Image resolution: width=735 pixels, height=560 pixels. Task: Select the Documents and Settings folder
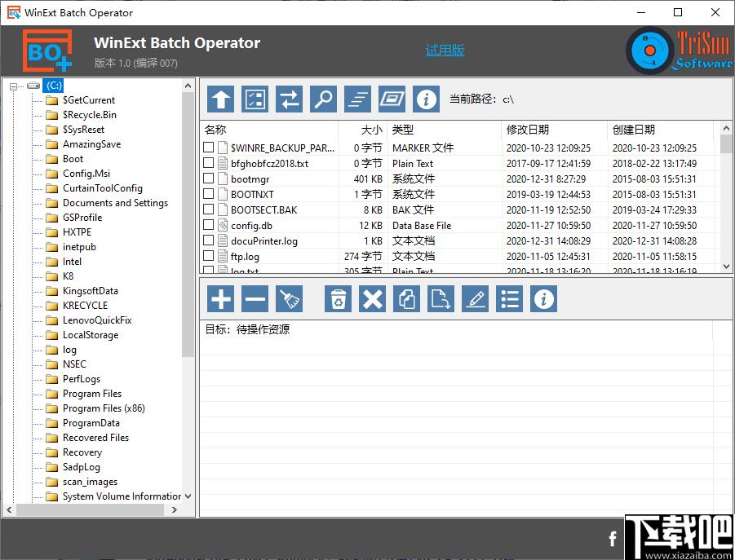(115, 203)
